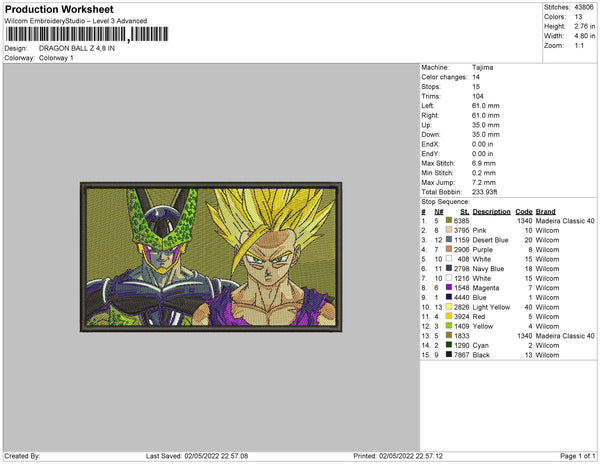Click the "Stop Sequence:" heading
The image size is (600, 464).
[x=445, y=202]
